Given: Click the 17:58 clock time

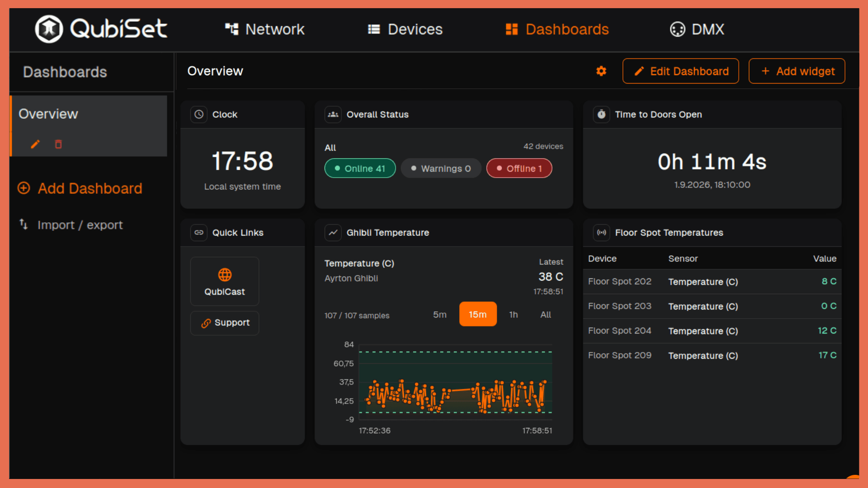Looking at the screenshot, I should pyautogui.click(x=243, y=161).
